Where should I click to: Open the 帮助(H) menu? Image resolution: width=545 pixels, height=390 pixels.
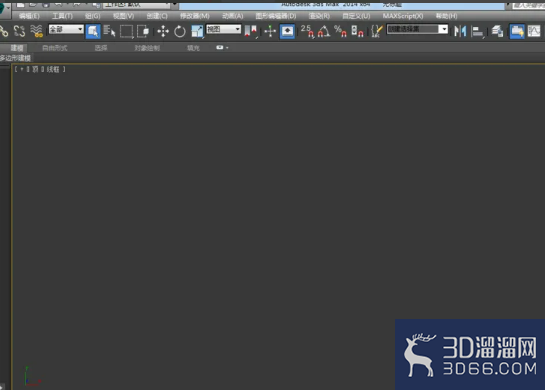(x=446, y=16)
